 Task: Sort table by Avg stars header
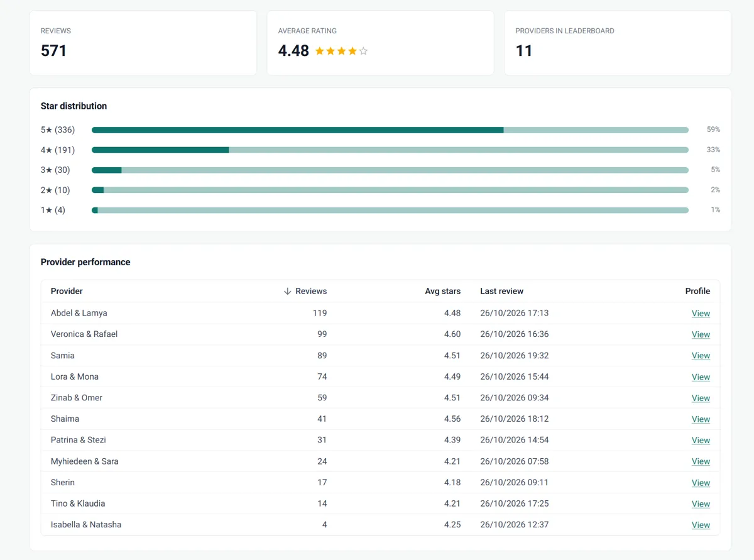(x=442, y=291)
